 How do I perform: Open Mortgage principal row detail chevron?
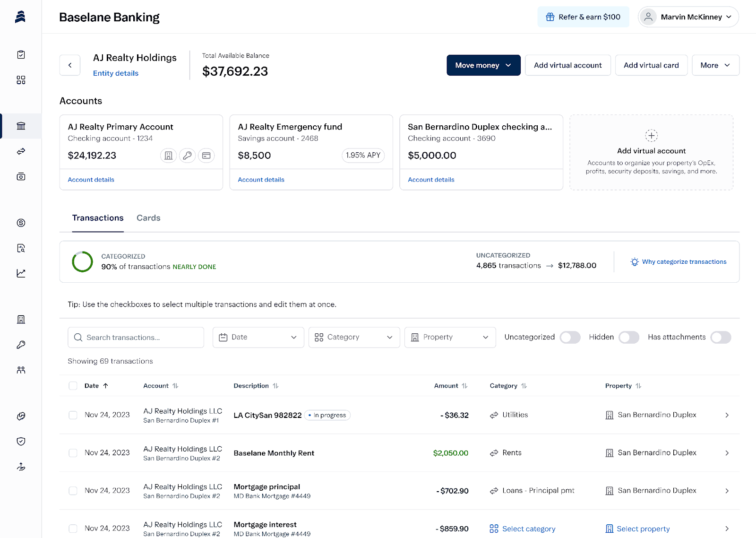[727, 491]
